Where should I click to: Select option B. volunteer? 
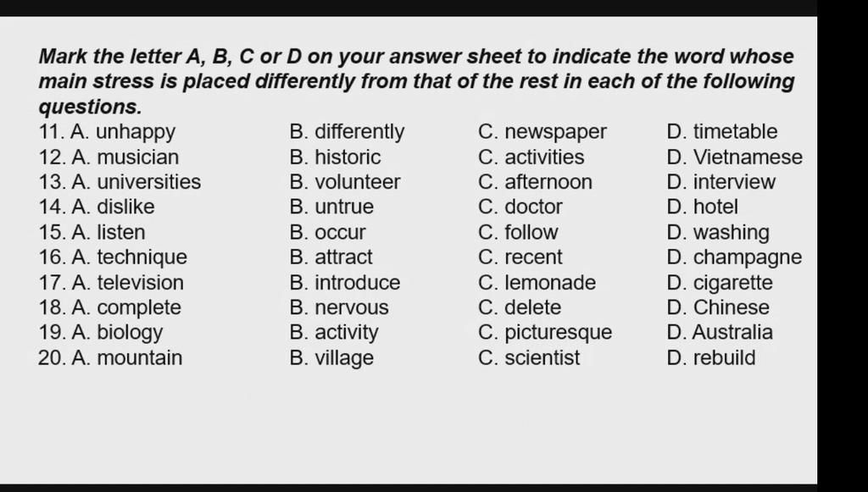point(345,182)
